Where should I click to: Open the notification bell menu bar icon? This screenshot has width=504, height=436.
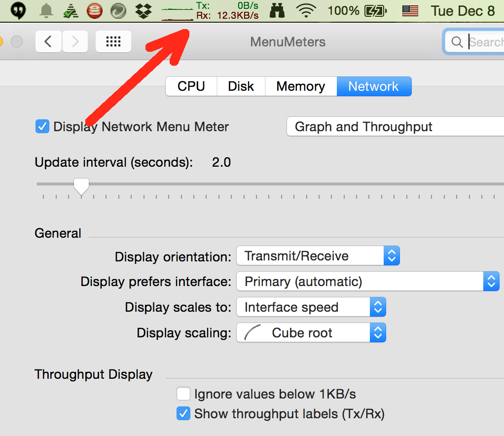point(47,11)
